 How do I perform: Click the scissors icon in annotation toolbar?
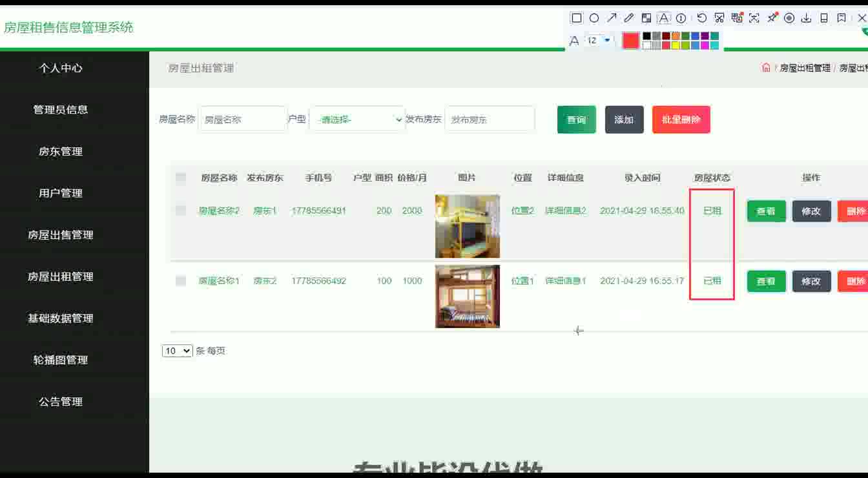(719, 18)
